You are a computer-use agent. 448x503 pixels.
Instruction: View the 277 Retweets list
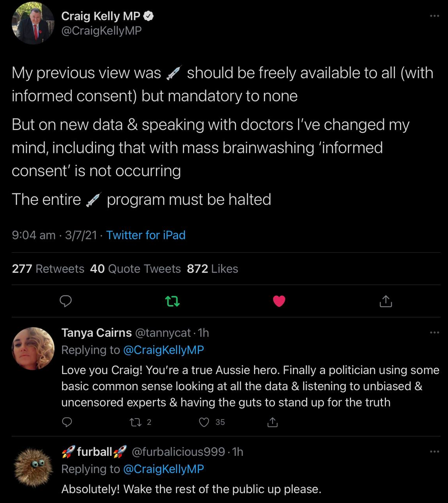tap(48, 269)
